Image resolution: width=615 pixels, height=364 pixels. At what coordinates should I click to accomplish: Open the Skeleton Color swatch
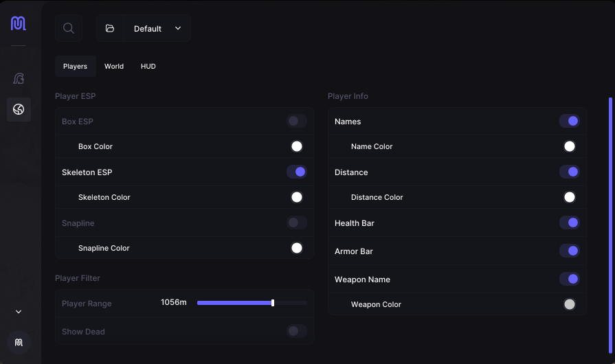click(x=297, y=197)
